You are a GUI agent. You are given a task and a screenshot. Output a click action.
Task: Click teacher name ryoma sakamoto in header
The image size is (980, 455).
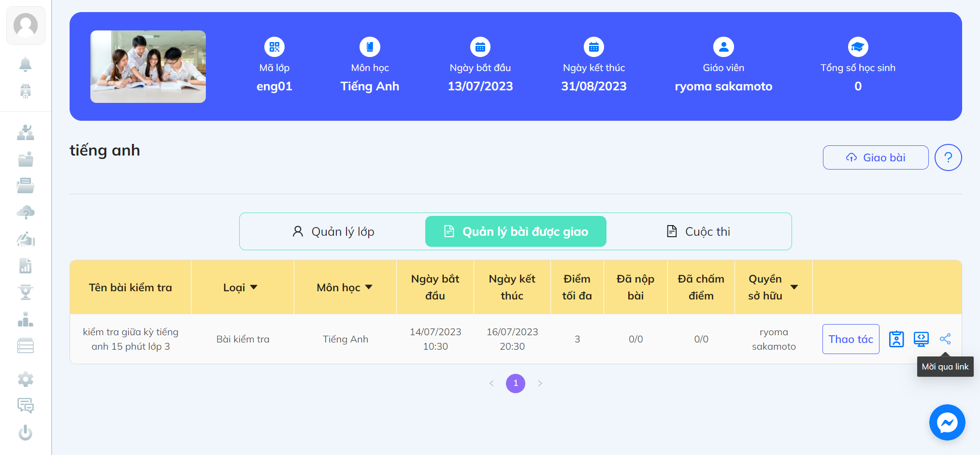[x=723, y=86]
